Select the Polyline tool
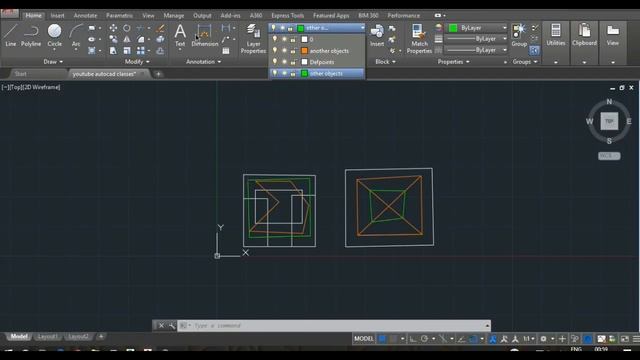The height and width of the screenshot is (360, 640). click(x=31, y=35)
